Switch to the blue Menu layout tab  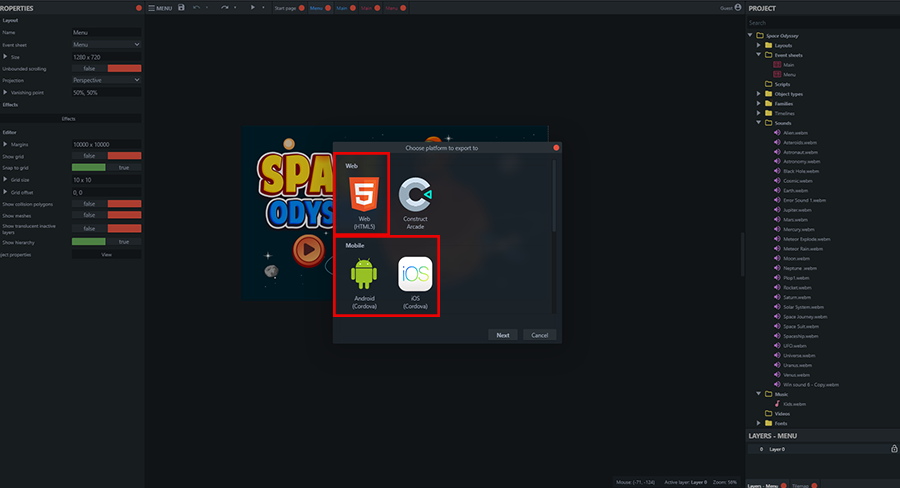tap(316, 8)
